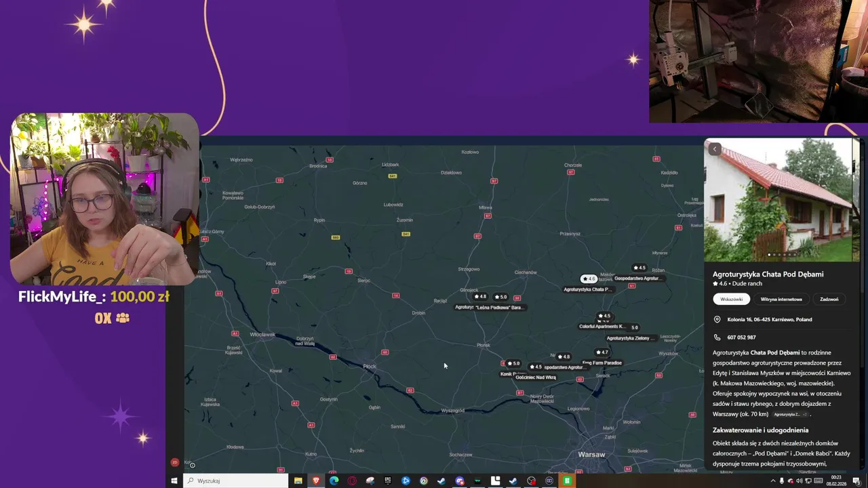Click the microphone tray icon
The height and width of the screenshot is (488, 868).
point(782,481)
